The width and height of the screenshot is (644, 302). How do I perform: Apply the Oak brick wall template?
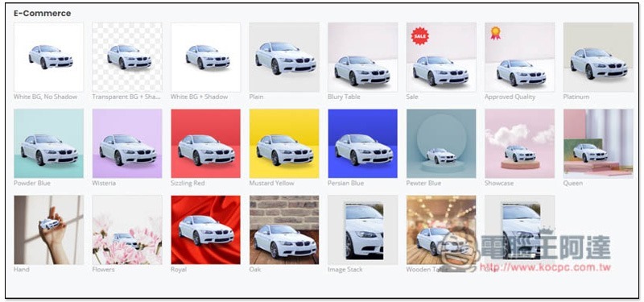pyautogui.click(x=284, y=230)
